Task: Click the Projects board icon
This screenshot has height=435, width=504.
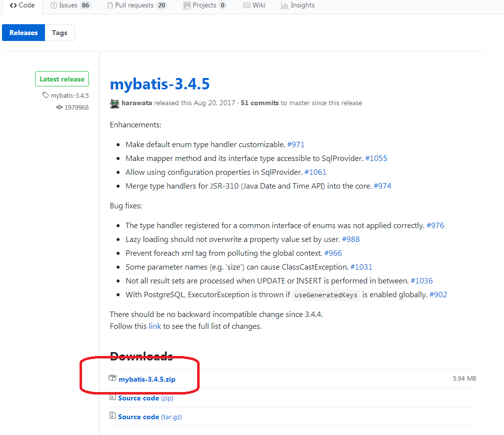Action: pos(187,5)
